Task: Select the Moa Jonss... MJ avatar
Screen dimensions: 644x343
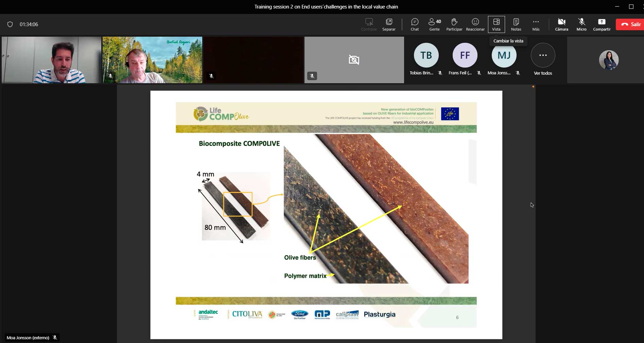Action: click(504, 55)
